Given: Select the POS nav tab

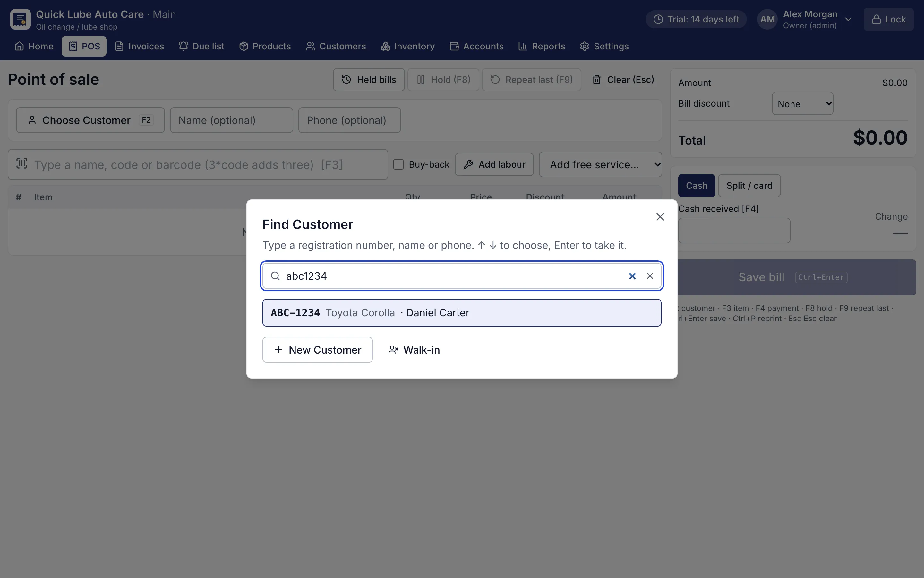Looking at the screenshot, I should (x=84, y=46).
